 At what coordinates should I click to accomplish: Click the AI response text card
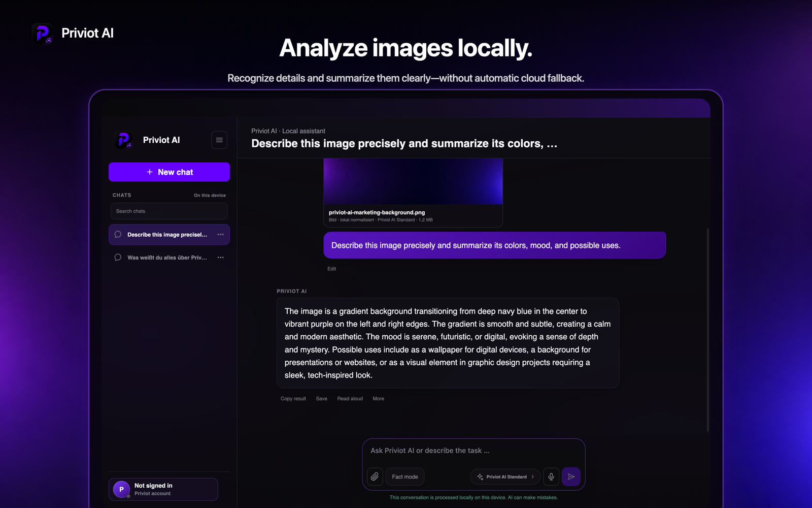tap(448, 343)
